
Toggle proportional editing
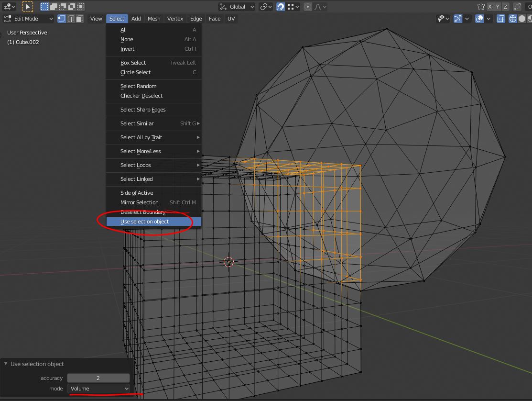tap(308, 6)
